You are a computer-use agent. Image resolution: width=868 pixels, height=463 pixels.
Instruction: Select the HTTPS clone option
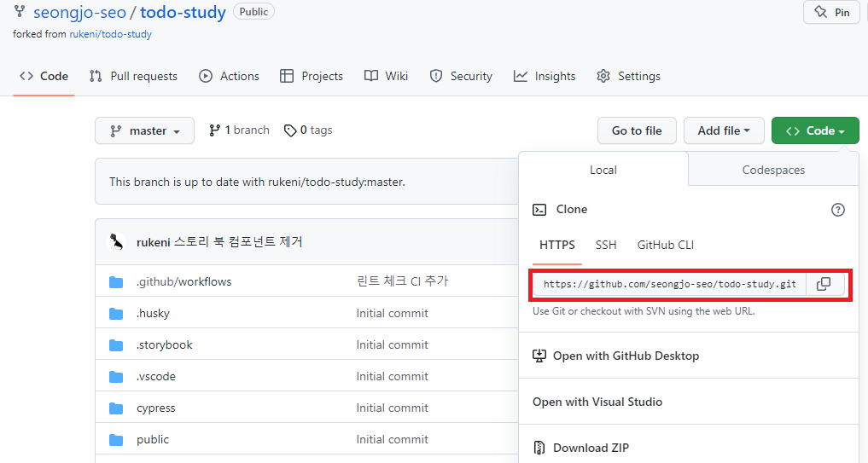click(x=556, y=245)
